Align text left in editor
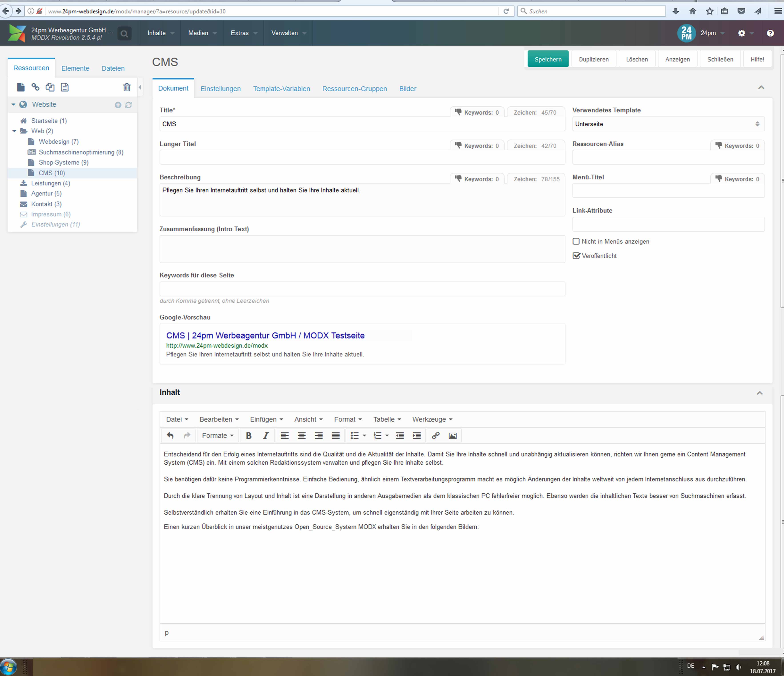This screenshot has height=676, width=784. point(284,435)
